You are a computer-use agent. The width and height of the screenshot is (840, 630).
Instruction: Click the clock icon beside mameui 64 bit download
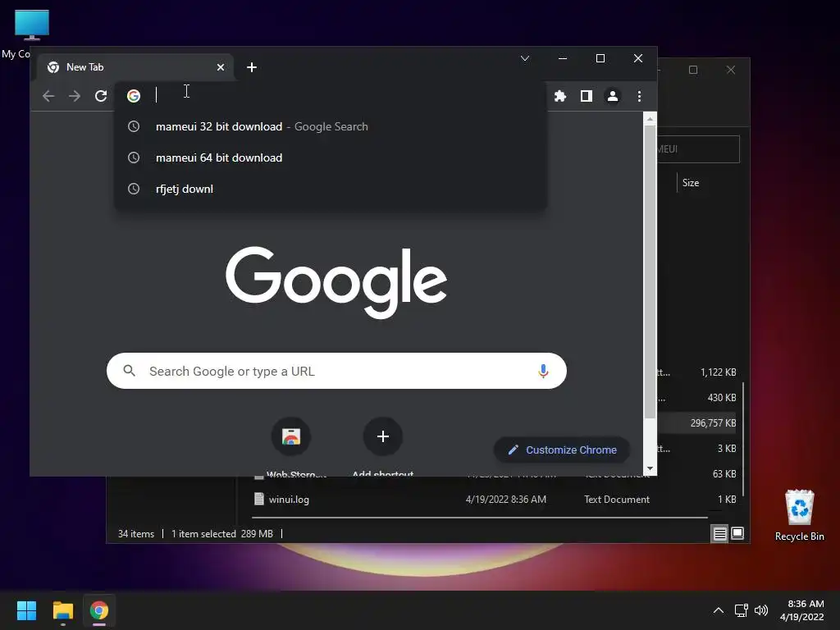click(134, 157)
